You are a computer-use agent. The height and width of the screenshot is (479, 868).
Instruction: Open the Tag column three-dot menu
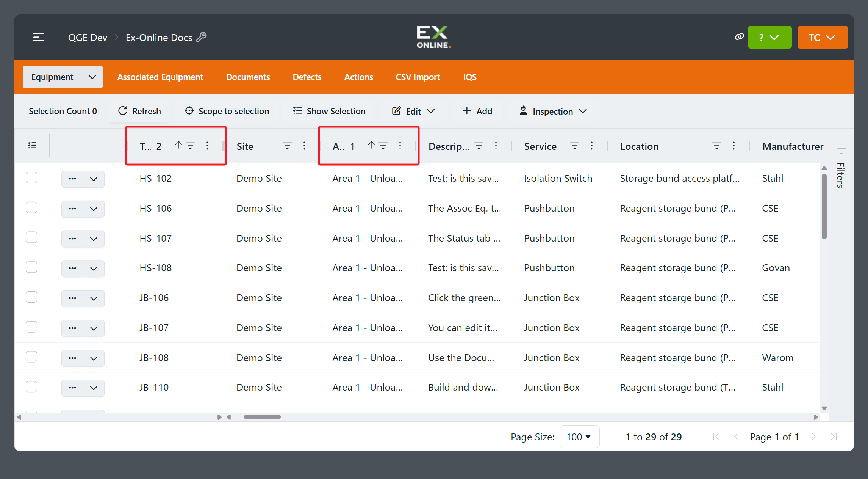pyautogui.click(x=207, y=146)
